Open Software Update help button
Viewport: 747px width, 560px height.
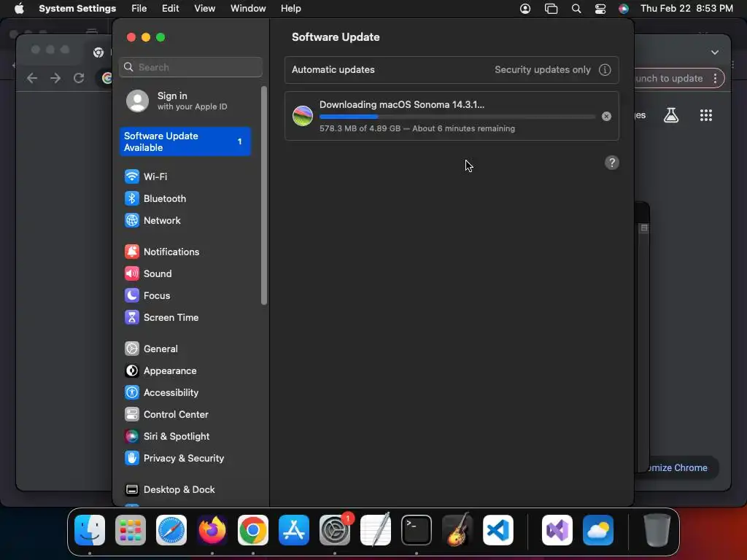(x=612, y=163)
